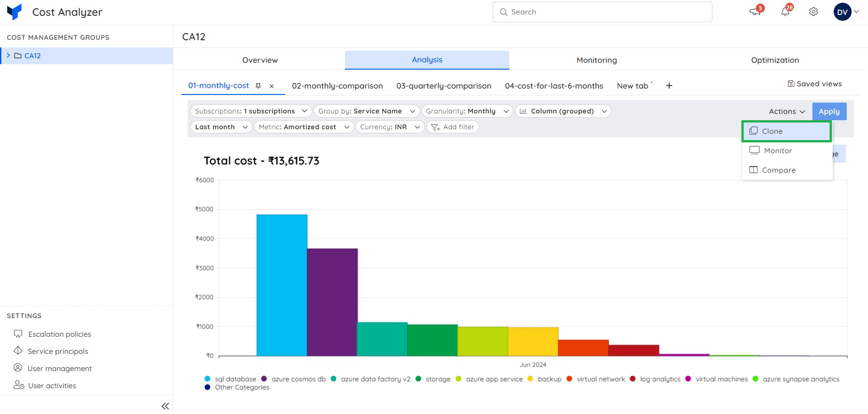Open the New tab view
The height and width of the screenshot is (414, 868).
632,86
